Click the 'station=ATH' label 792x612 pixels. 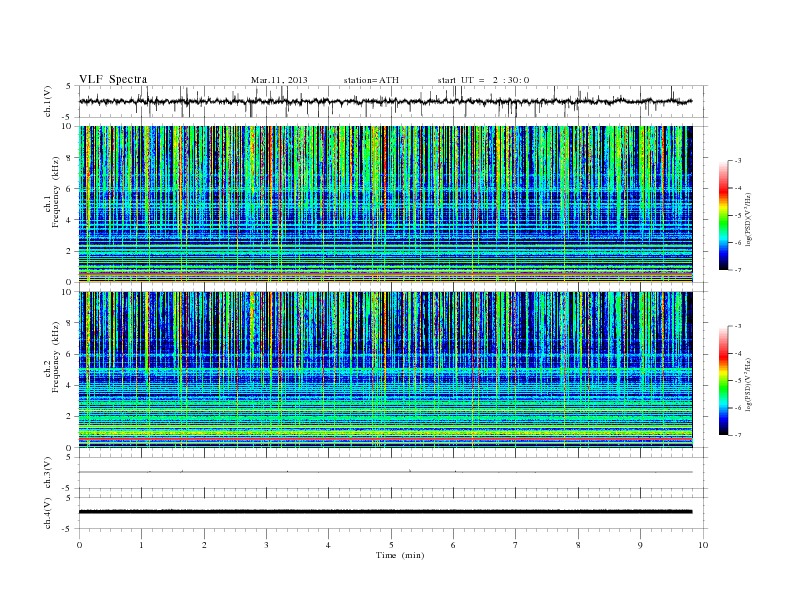click(371, 80)
